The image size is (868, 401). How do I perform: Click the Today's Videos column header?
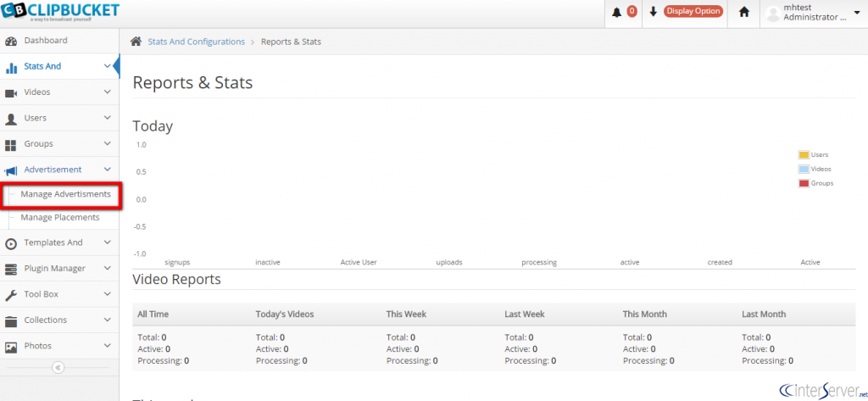(x=285, y=314)
